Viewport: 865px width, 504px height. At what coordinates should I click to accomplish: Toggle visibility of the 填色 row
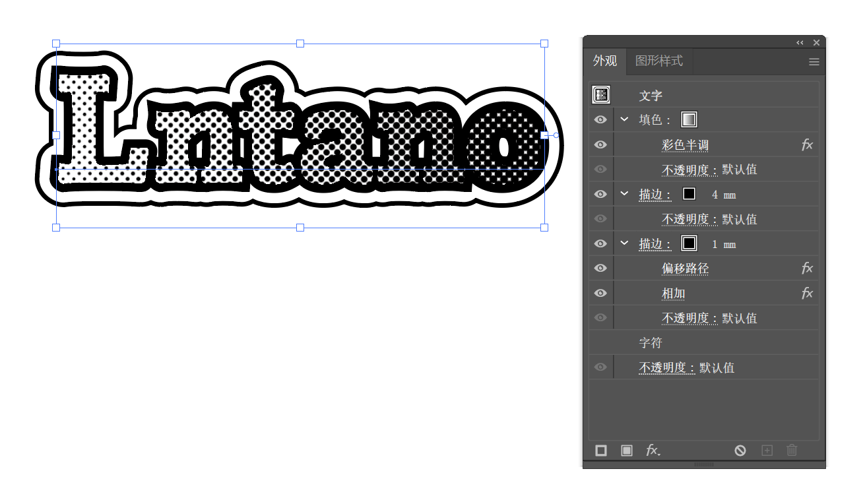(x=600, y=120)
